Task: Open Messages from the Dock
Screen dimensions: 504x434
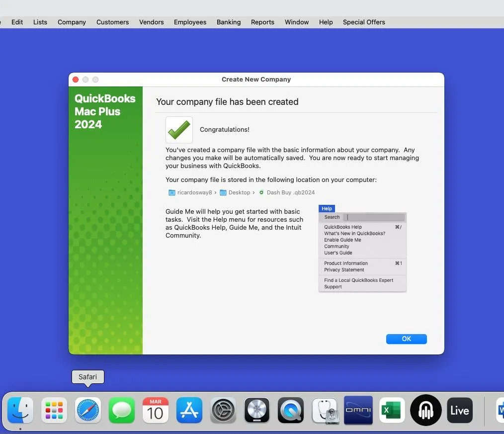Action: pos(121,410)
